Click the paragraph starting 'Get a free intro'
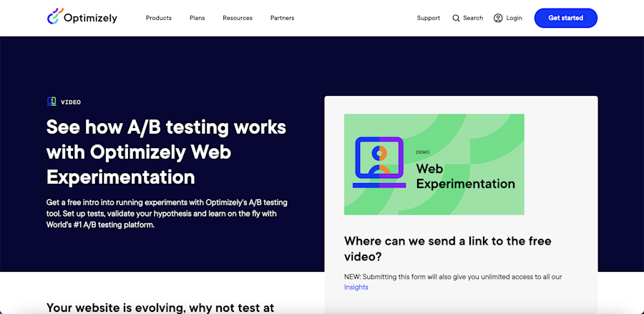 click(167, 214)
